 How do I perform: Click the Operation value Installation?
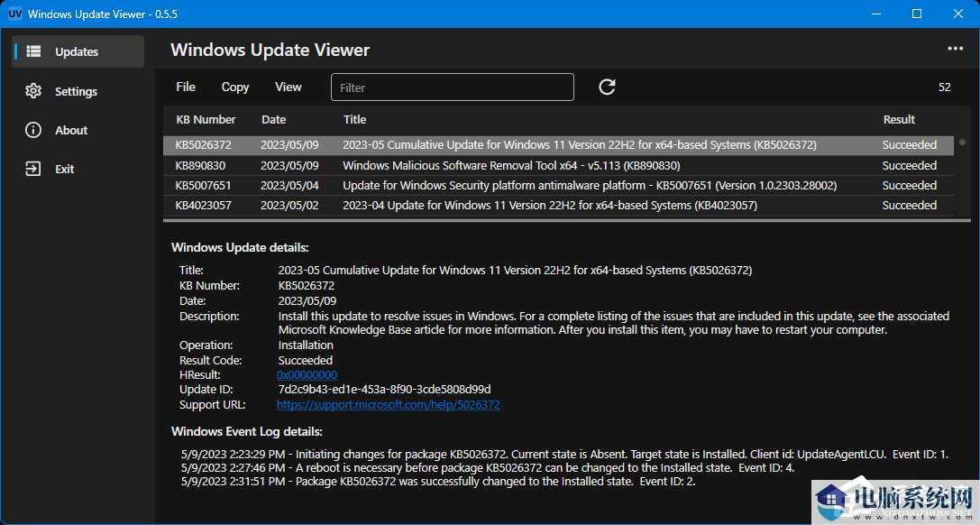(x=306, y=345)
